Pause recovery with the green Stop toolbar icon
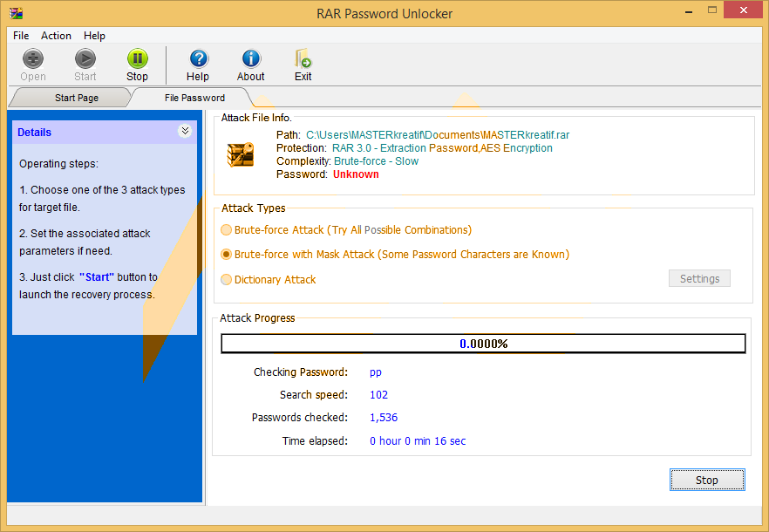769x532 pixels. (x=138, y=59)
